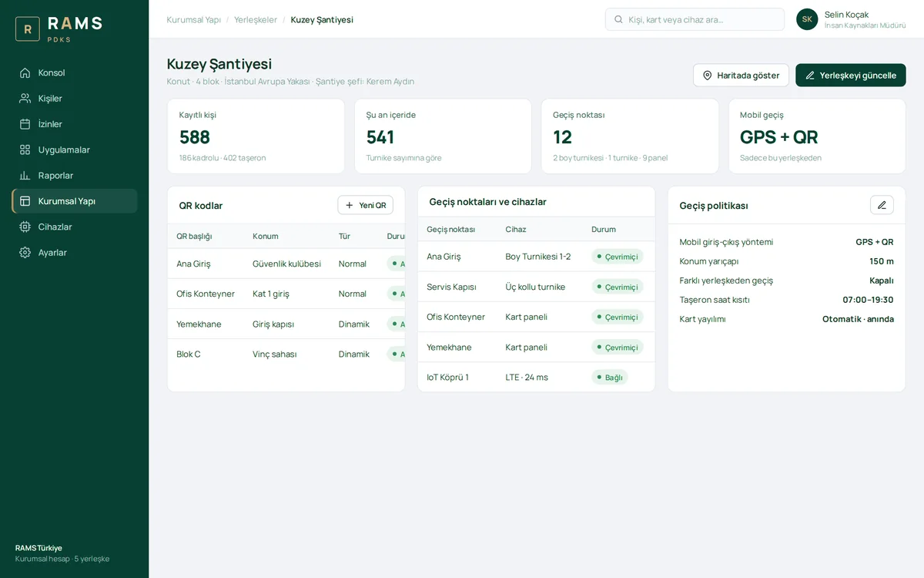Open Cihazlar in the sidebar

tap(75, 227)
